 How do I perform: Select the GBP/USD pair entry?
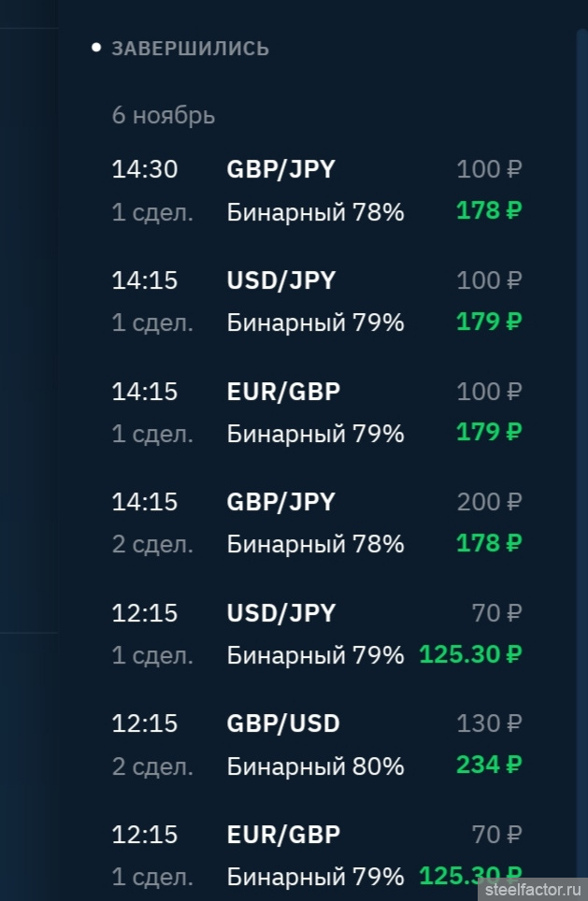[x=283, y=723]
